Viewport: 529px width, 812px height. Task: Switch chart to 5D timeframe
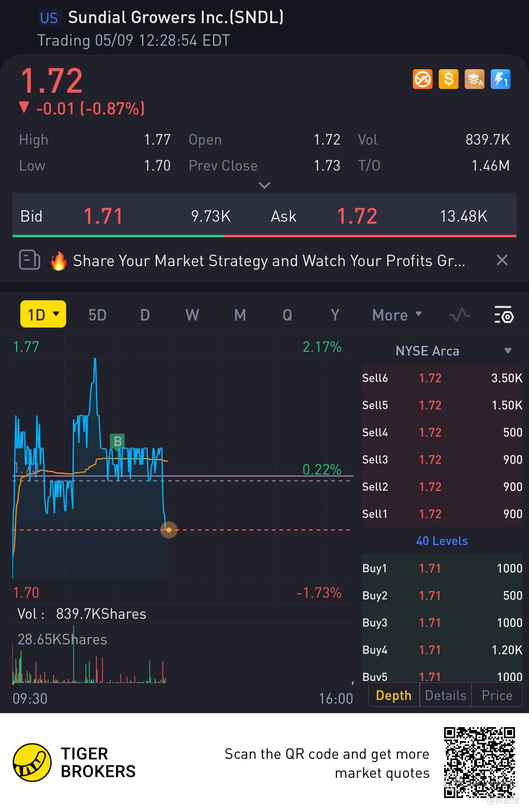(x=98, y=315)
